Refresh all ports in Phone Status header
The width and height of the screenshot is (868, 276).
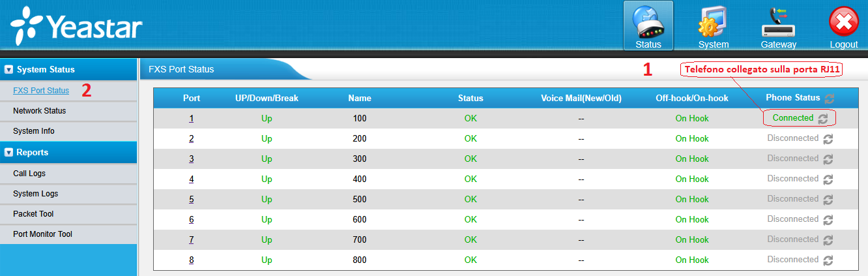[x=829, y=99]
